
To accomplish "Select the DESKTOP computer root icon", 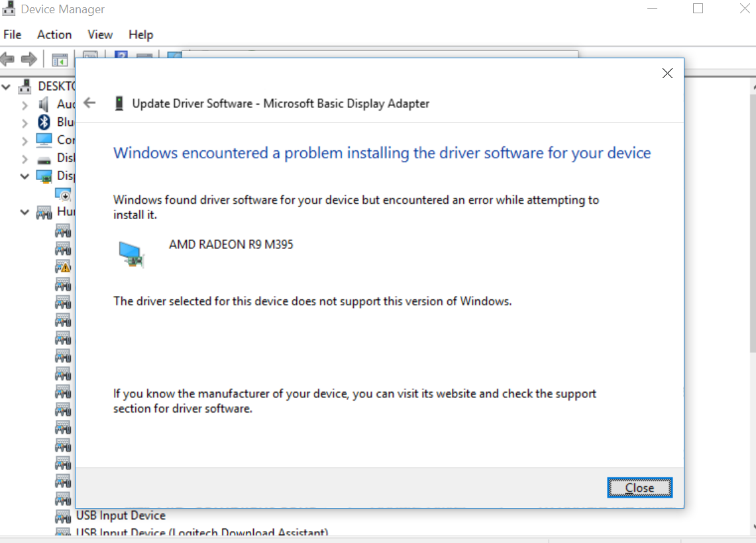I will (25, 87).
